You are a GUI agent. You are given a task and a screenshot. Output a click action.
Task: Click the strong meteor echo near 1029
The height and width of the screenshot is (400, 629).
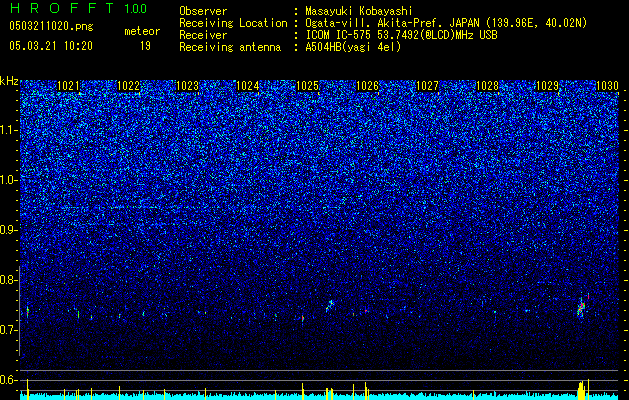(x=581, y=307)
